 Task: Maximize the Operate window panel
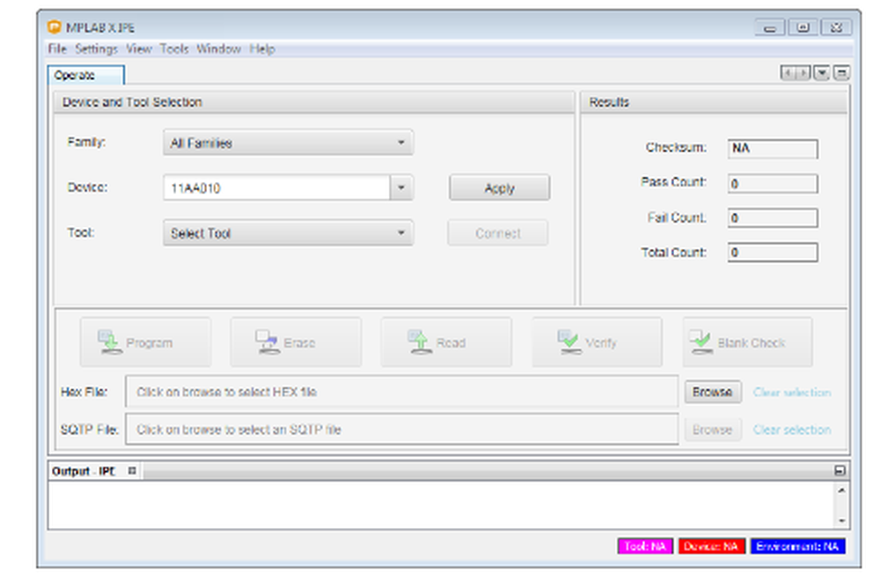(x=841, y=73)
